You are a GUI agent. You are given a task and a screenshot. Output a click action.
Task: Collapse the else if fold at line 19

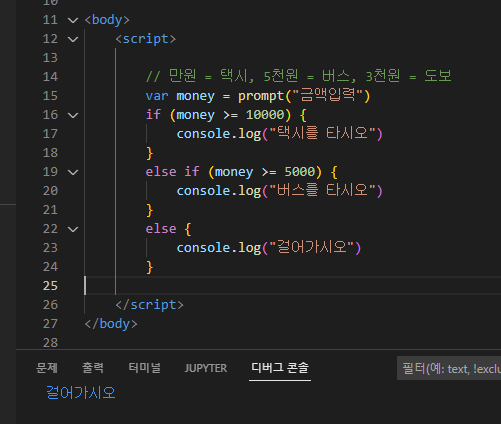click(x=73, y=172)
